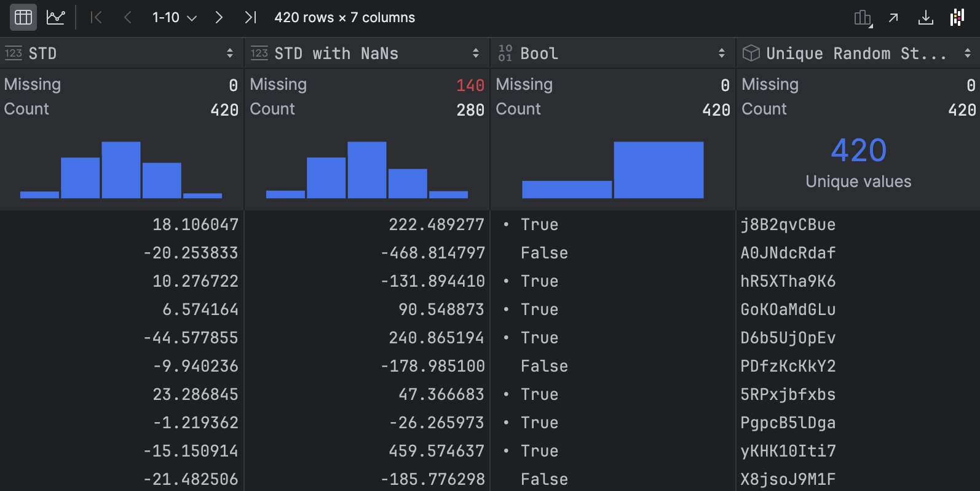Open column statistics settings icon
The height and width of the screenshot is (491, 980).
864,18
